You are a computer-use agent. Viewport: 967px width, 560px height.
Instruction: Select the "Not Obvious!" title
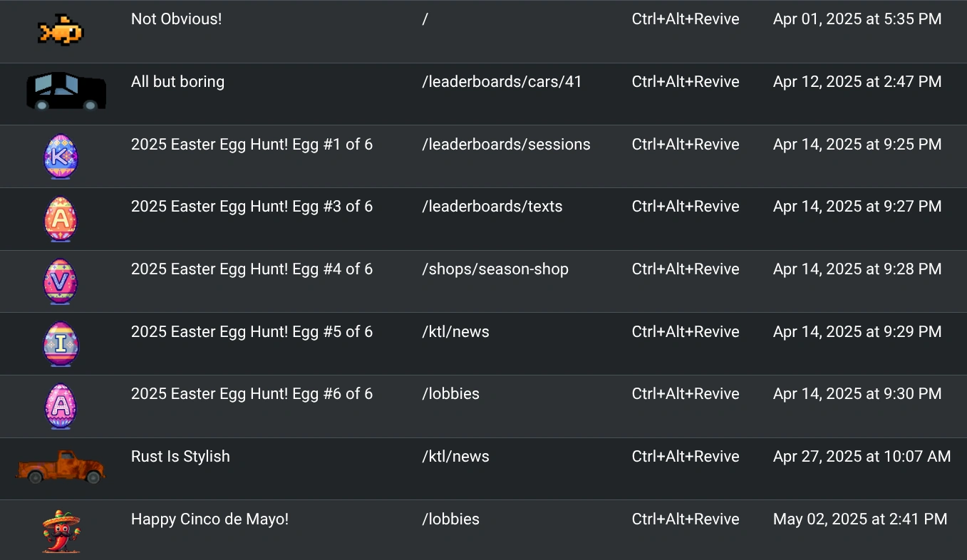click(176, 19)
